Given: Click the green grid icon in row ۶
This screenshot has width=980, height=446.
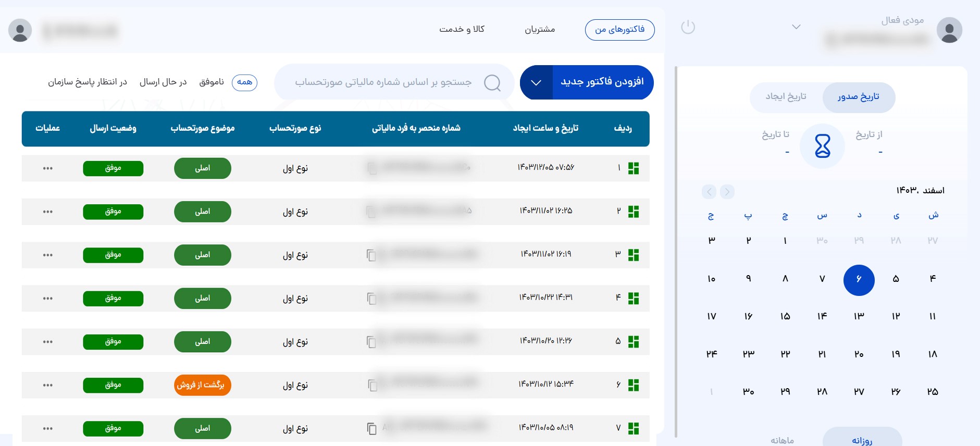Looking at the screenshot, I should [634, 385].
